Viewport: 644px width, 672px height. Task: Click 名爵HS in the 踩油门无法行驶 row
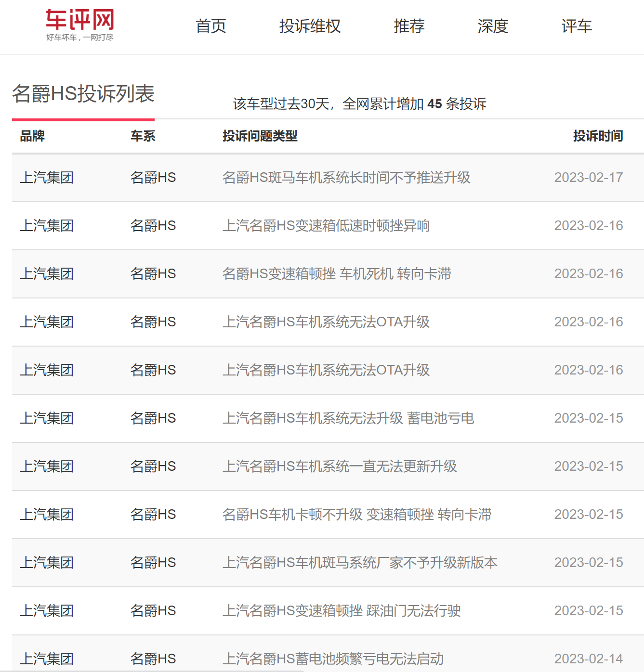153,611
